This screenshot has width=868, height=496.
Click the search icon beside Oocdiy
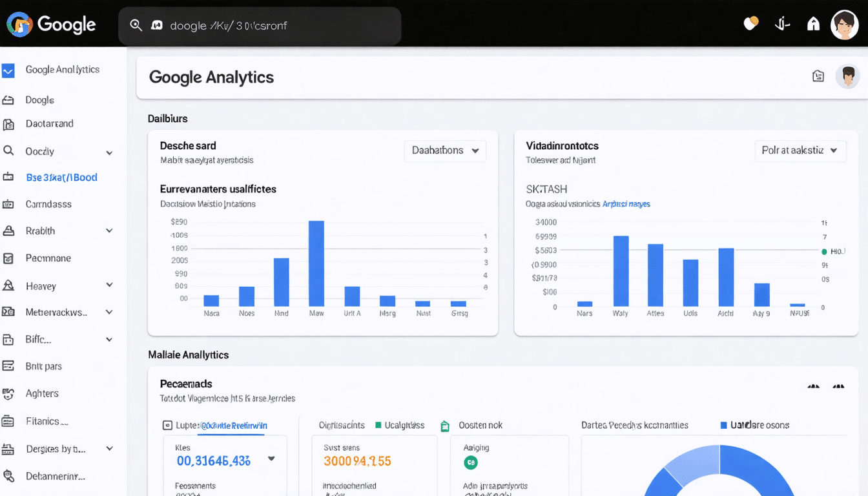point(8,150)
